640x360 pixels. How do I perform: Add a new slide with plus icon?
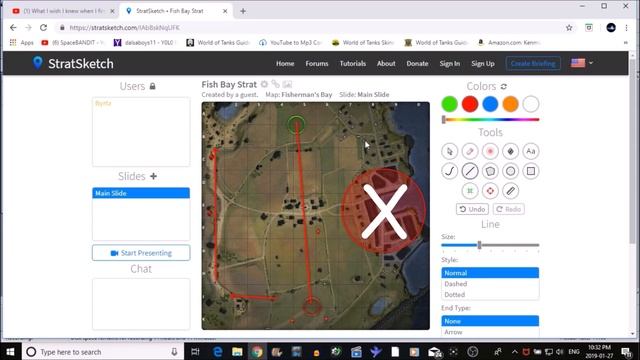pos(153,176)
